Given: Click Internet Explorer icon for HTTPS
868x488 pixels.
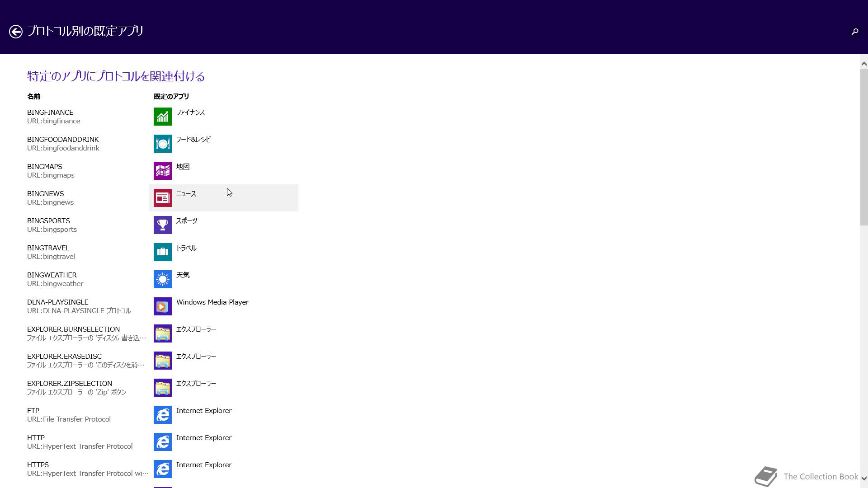Looking at the screenshot, I should [163, 469].
